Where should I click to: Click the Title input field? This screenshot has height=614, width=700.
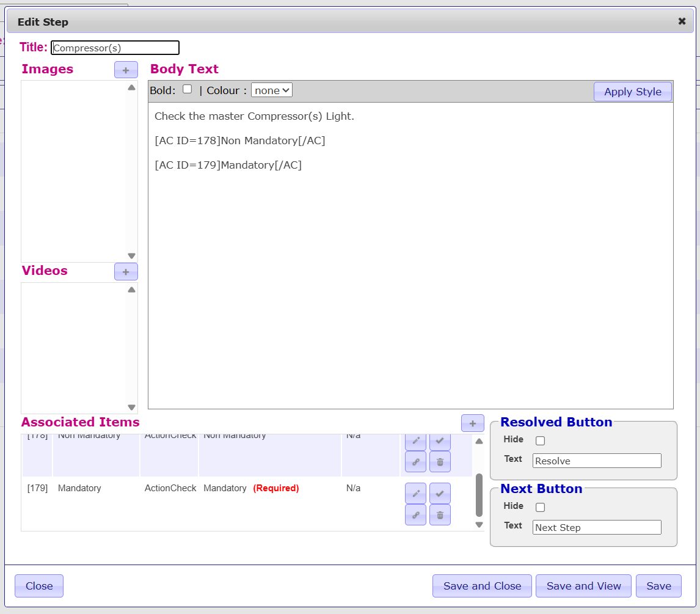coord(115,48)
